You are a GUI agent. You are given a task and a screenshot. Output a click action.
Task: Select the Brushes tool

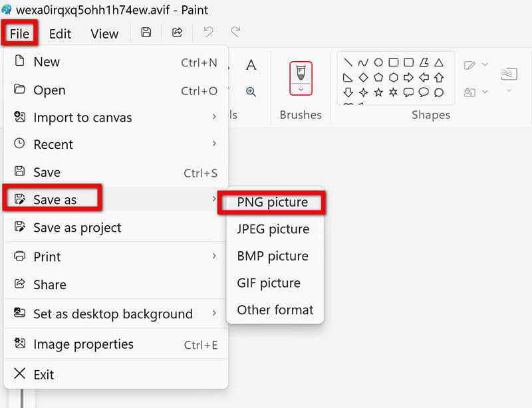click(x=301, y=72)
